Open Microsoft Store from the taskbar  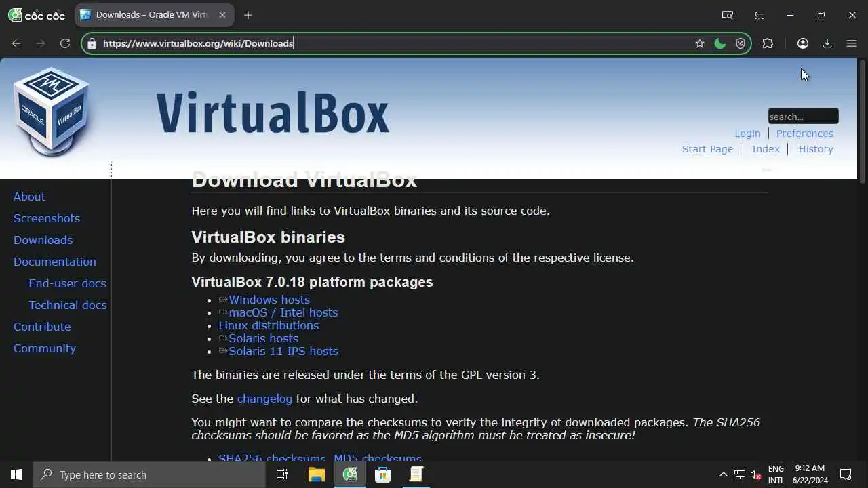pos(383,474)
